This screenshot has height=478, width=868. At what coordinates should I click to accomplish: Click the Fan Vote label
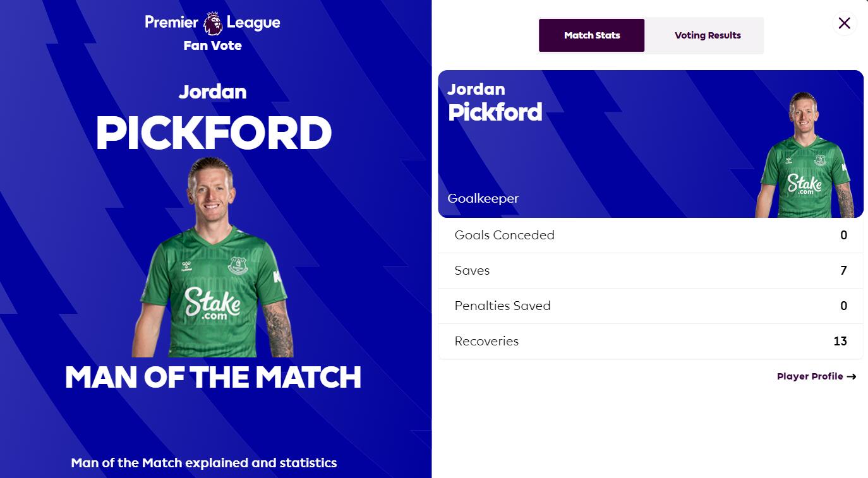(x=213, y=45)
